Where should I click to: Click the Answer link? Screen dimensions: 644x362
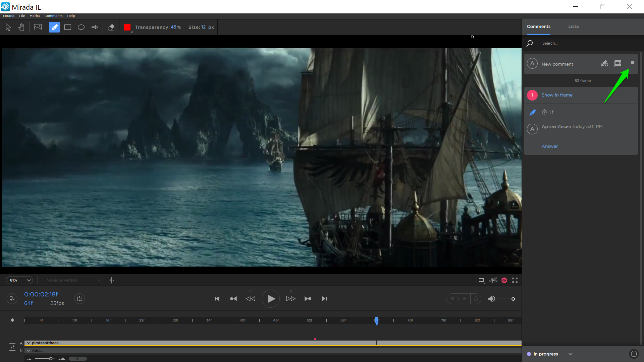[x=550, y=146]
